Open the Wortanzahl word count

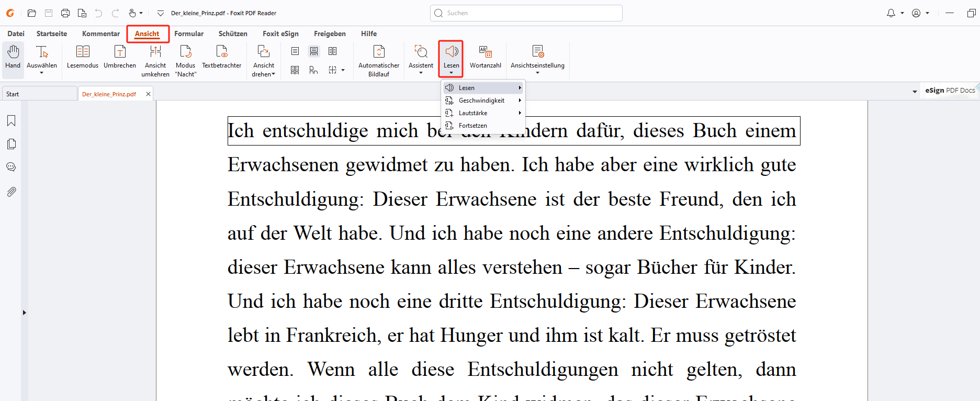coord(486,57)
